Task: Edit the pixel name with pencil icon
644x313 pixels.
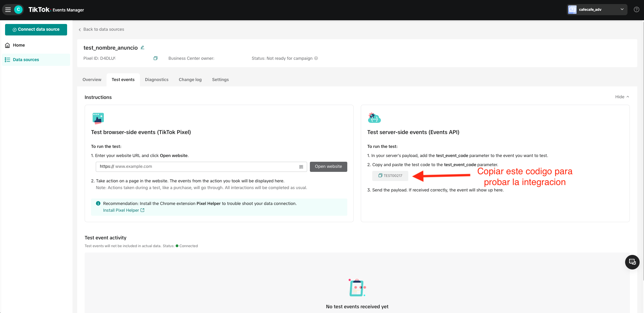Action: coord(143,48)
